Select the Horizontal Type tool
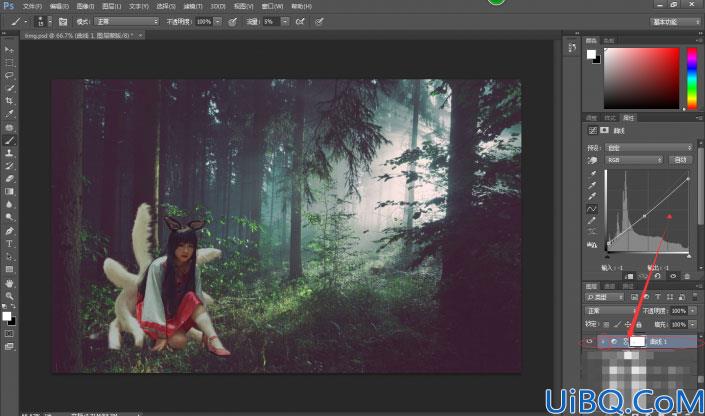This screenshot has width=705, height=416. point(9,244)
